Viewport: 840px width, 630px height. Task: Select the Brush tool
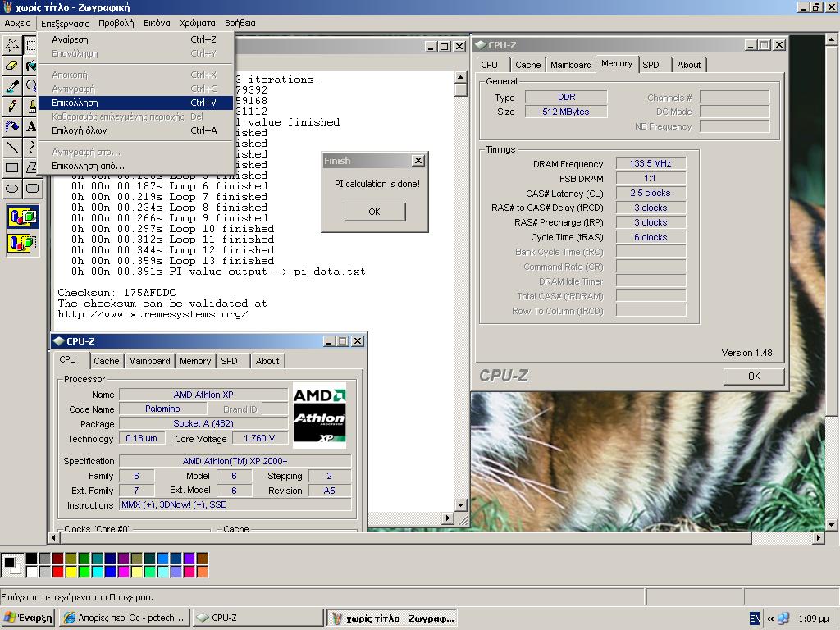click(x=32, y=106)
